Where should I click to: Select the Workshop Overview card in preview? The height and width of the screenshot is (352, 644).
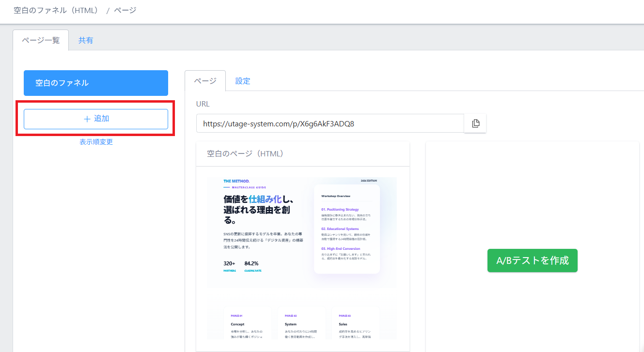[346, 229]
